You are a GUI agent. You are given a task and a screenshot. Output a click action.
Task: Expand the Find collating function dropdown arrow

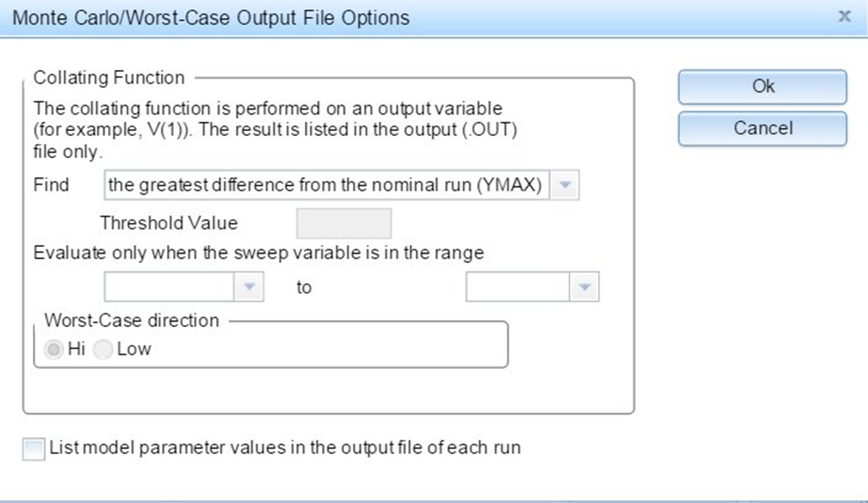tap(564, 186)
